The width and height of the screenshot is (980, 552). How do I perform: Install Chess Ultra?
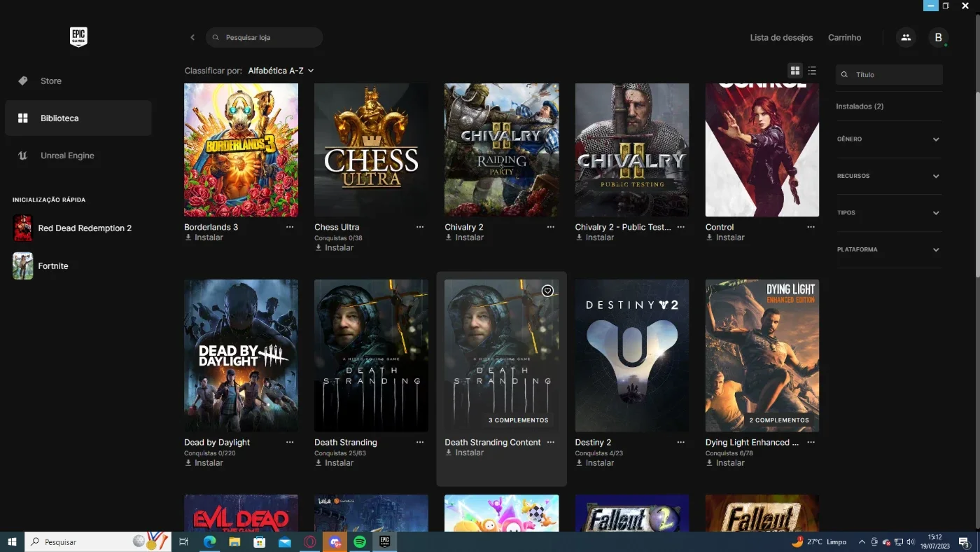334,247
